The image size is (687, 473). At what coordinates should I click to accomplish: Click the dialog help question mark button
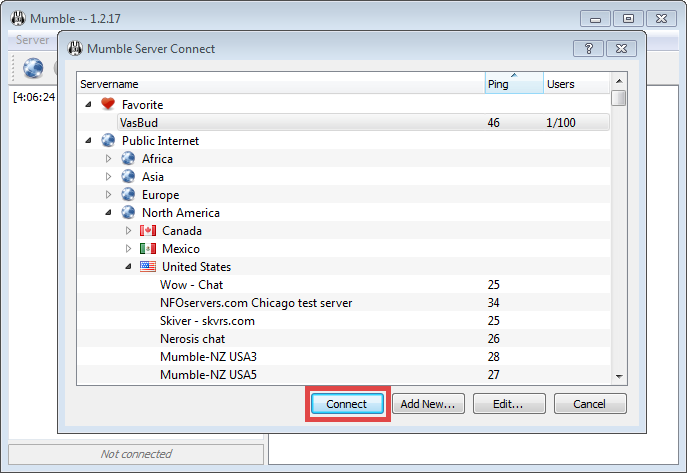click(x=587, y=48)
